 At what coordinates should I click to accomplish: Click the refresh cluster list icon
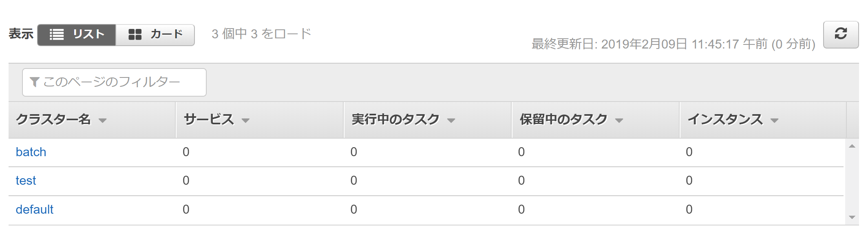(x=841, y=34)
